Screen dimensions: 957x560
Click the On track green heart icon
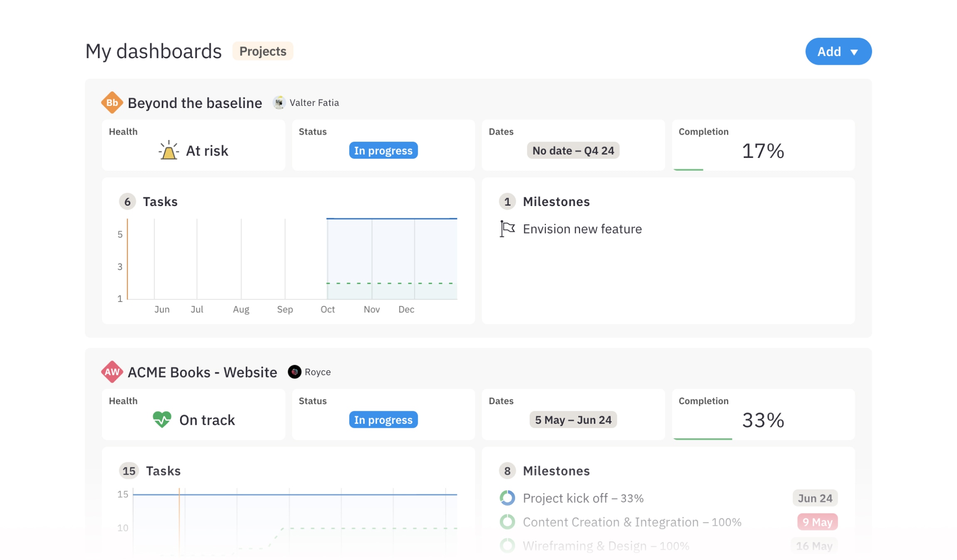pyautogui.click(x=162, y=420)
